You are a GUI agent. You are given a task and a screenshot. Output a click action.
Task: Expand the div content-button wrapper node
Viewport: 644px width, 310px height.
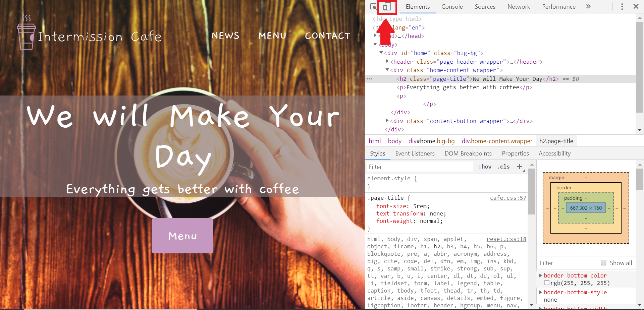[x=387, y=121]
